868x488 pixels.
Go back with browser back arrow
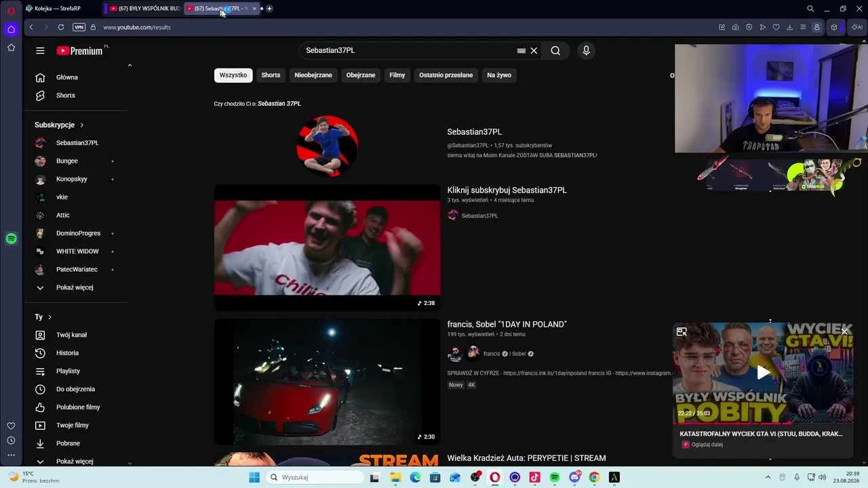click(x=31, y=27)
